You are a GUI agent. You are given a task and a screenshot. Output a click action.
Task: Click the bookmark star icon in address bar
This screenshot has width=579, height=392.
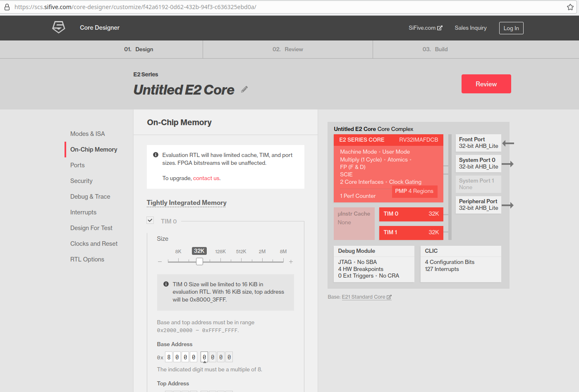coord(570,7)
